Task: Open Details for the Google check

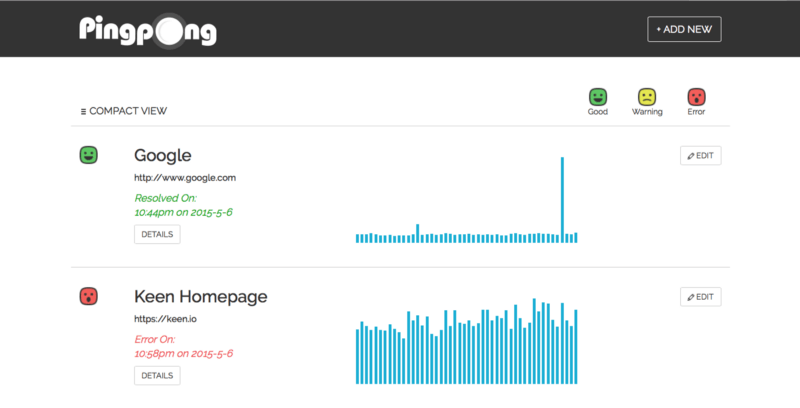Action: click(x=157, y=235)
